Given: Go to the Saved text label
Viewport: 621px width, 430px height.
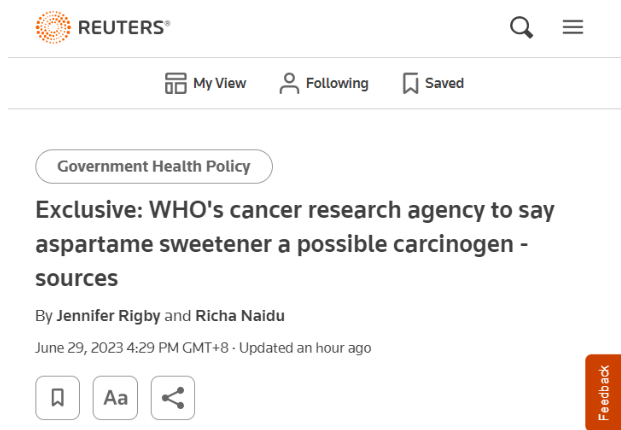Looking at the screenshot, I should (444, 83).
